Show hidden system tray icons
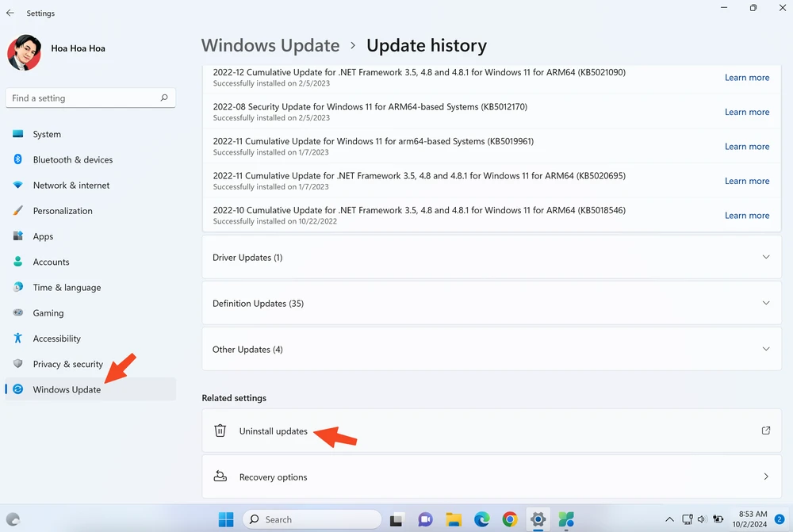 [x=670, y=520]
